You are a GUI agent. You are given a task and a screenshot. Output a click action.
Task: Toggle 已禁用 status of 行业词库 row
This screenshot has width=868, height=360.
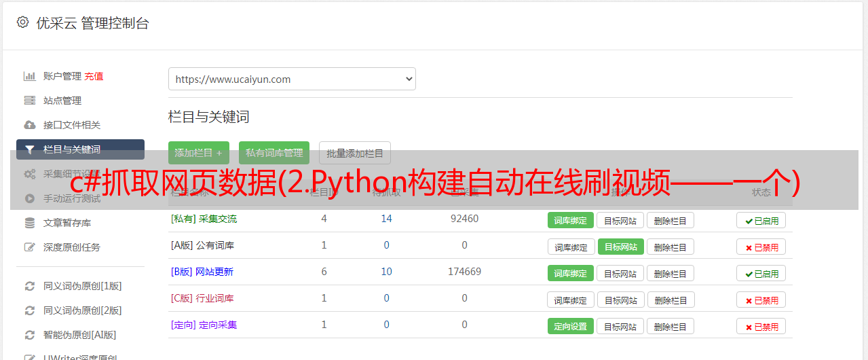click(761, 300)
